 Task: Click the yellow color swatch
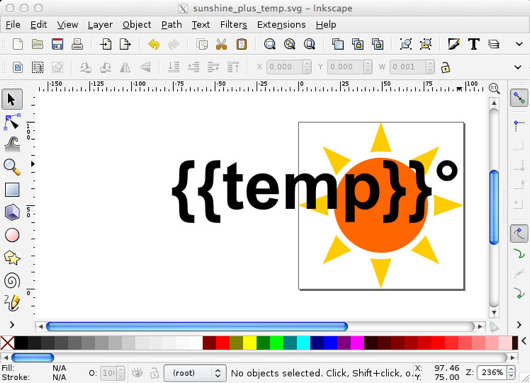point(250,343)
